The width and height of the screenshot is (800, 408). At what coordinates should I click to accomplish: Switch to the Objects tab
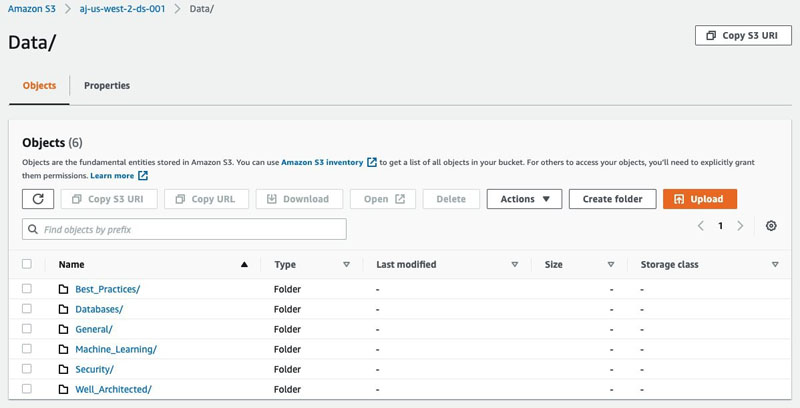[39, 86]
